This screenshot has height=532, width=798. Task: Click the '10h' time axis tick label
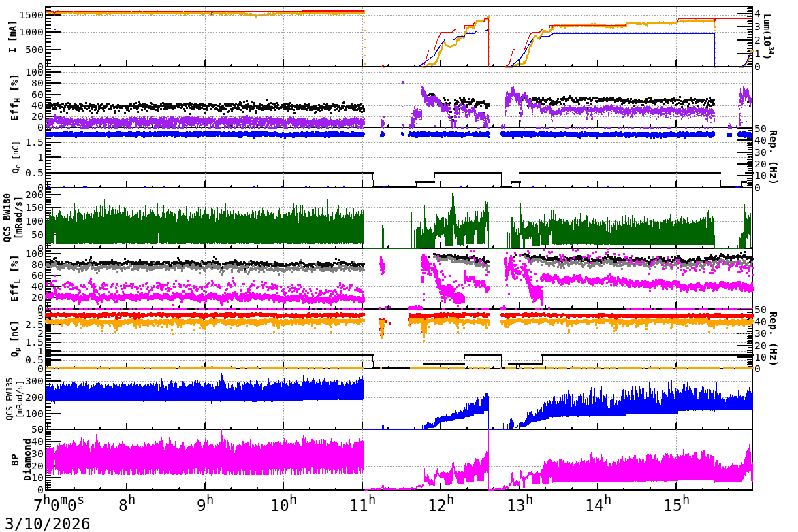point(283,504)
